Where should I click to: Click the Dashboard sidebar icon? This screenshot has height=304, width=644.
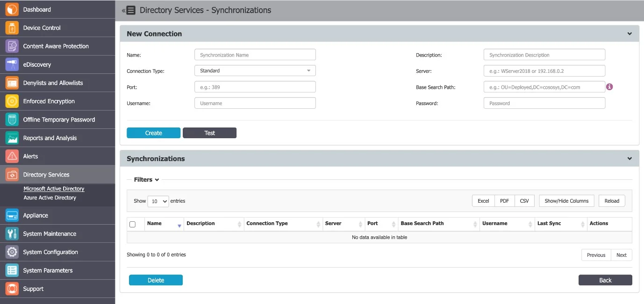[12, 9]
